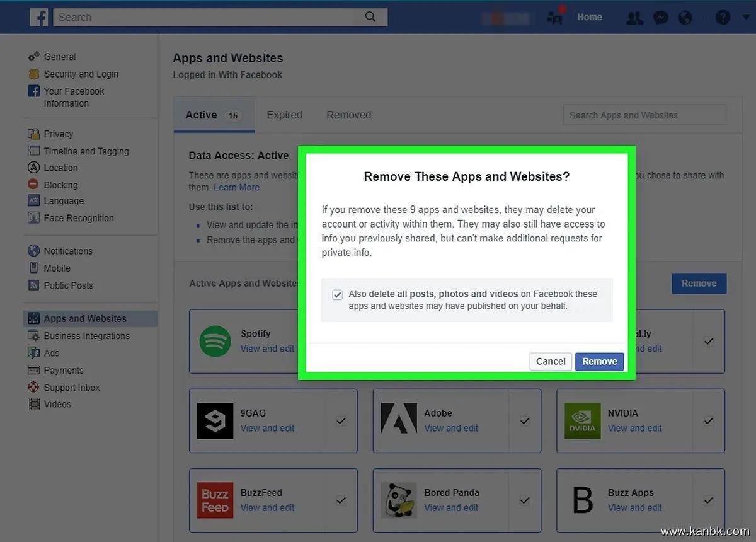Toggle the BuzzFeed app checkbox
Viewport: 756px width, 542px height.
click(341, 500)
